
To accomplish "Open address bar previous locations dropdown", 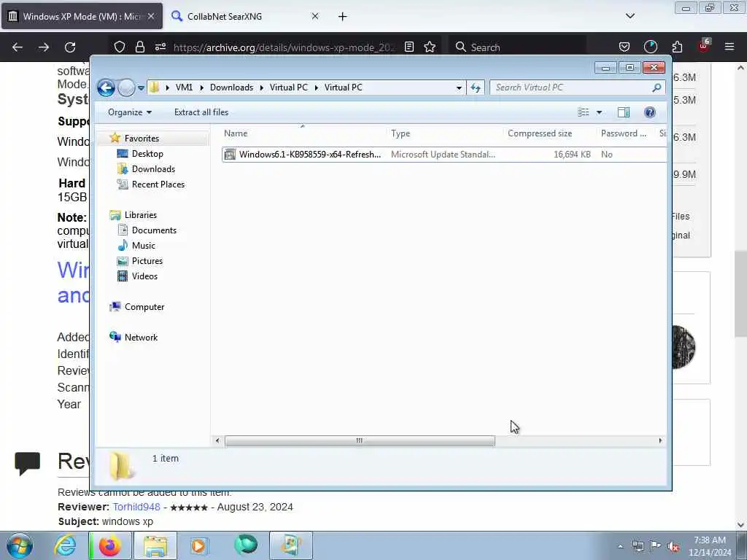I will pyautogui.click(x=459, y=87).
